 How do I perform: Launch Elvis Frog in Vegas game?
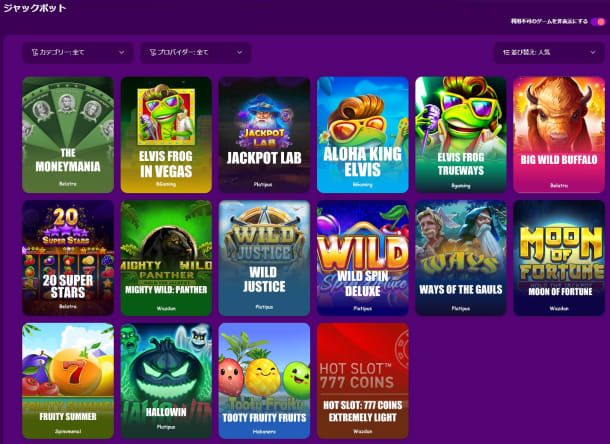[166, 135]
